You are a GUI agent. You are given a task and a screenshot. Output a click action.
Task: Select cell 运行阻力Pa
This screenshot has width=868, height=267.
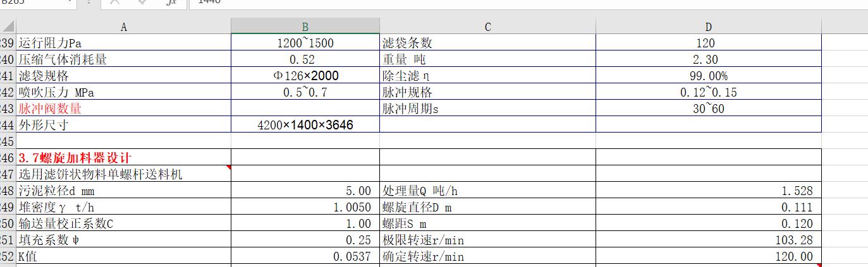tap(123, 43)
